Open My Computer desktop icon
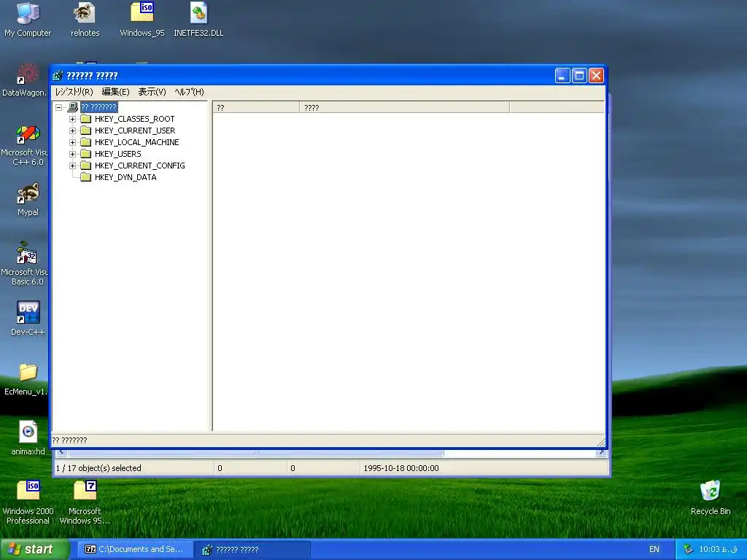Screen dimensions: 747x560 (x=28, y=20)
